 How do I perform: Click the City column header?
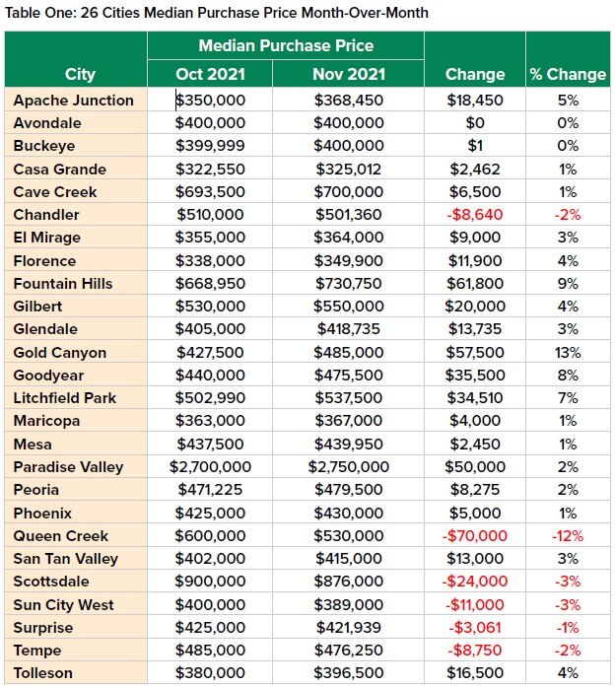click(x=80, y=74)
